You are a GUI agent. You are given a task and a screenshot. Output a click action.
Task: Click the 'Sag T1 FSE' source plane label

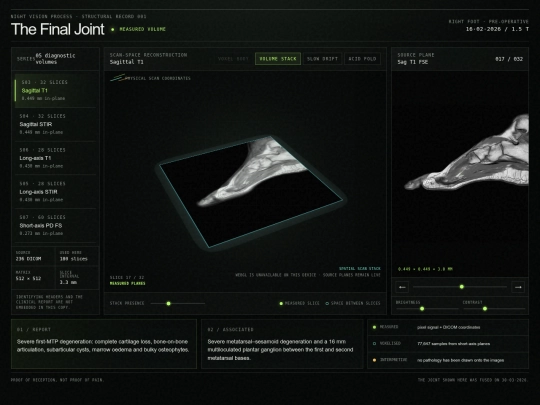[413, 62]
